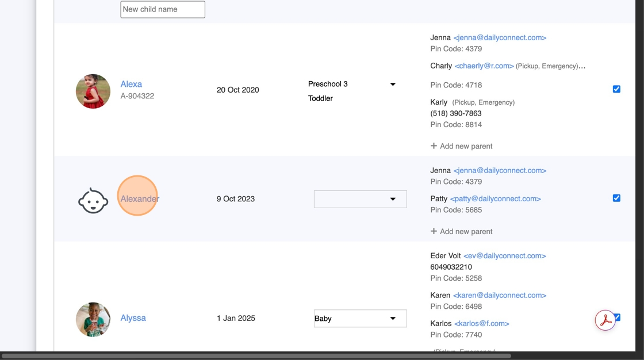Click Pin Code: 8814 text
The width and height of the screenshot is (644, 360).
[456, 125]
